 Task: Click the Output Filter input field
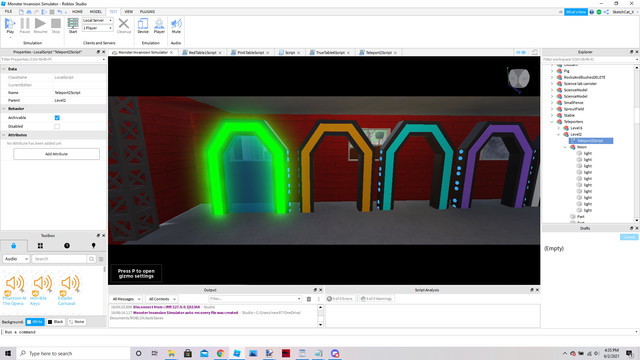[x=254, y=299]
